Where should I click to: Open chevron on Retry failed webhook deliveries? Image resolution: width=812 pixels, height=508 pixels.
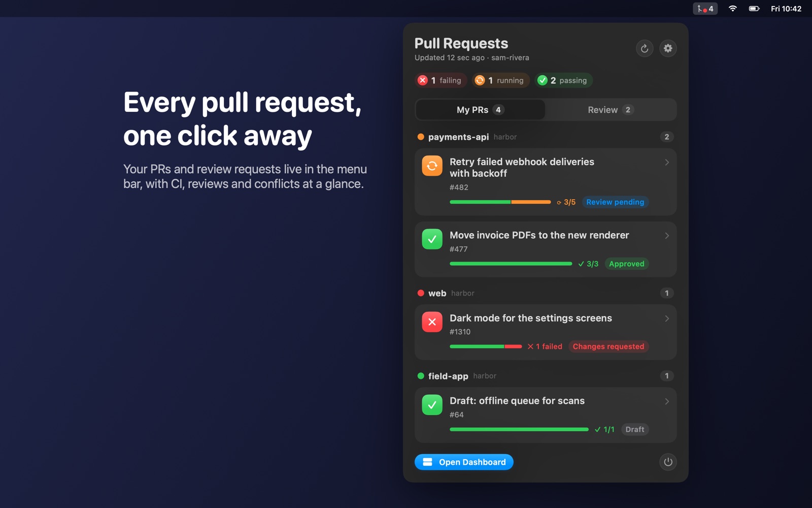[667, 162]
